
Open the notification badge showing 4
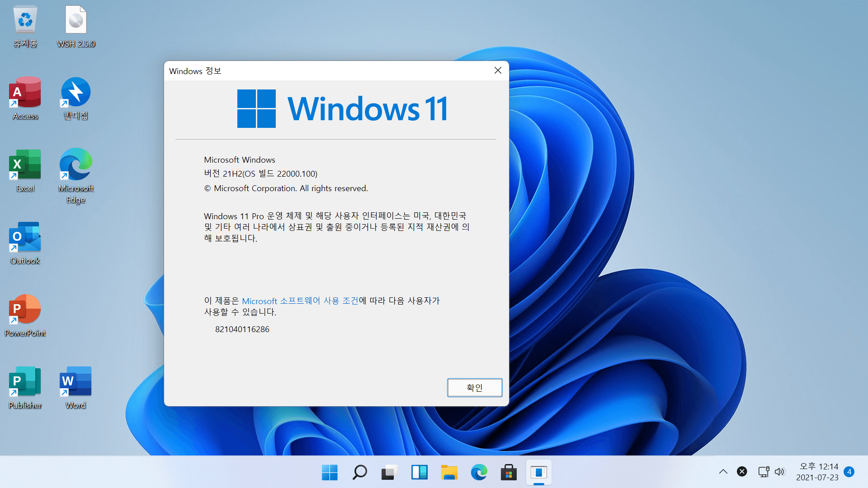(x=849, y=472)
